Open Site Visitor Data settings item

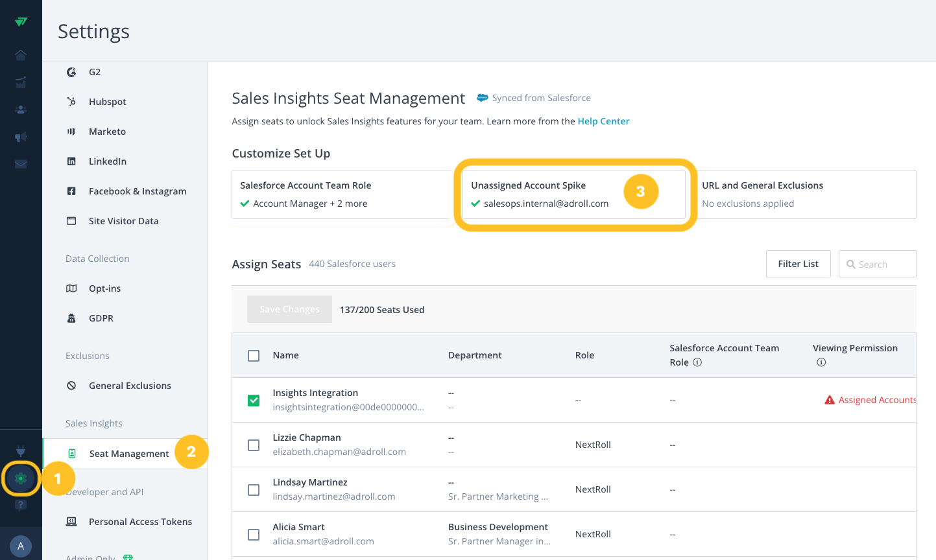pyautogui.click(x=125, y=221)
